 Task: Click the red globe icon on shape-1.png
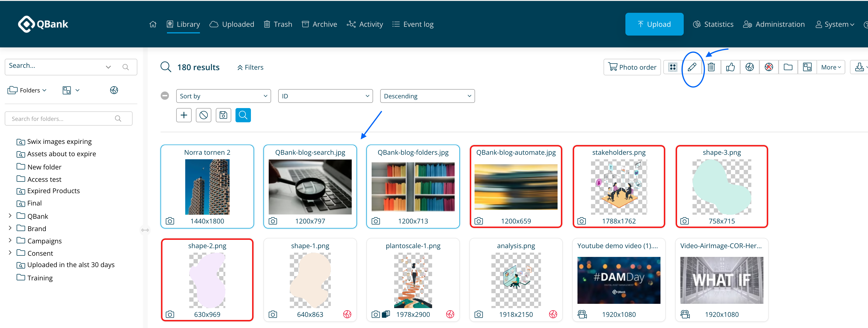pos(347,314)
